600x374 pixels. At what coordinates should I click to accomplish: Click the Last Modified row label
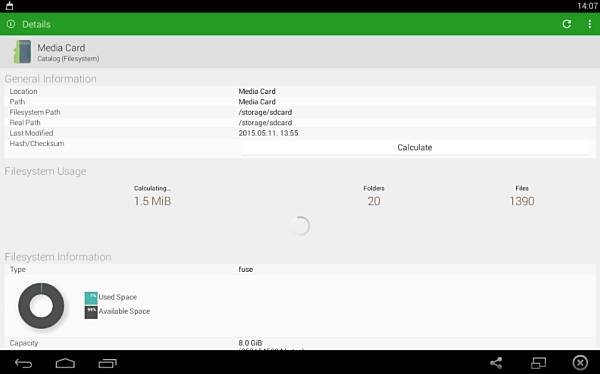(31, 133)
